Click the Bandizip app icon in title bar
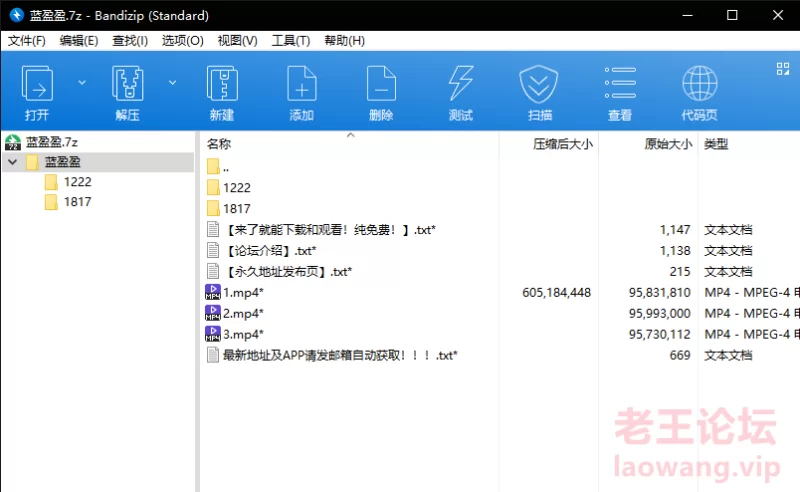Image resolution: width=800 pixels, height=492 pixels. [x=16, y=15]
